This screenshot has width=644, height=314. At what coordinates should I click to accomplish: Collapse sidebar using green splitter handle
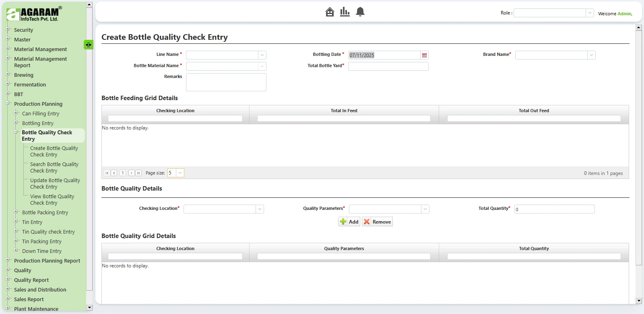pyautogui.click(x=89, y=45)
